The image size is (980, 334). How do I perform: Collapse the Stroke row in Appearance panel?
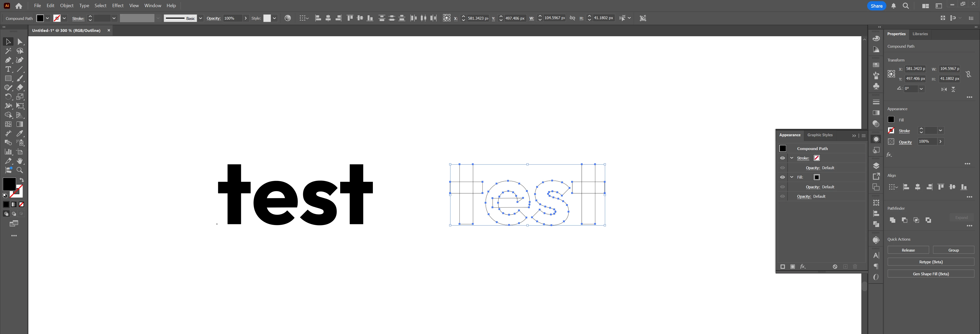tap(792, 158)
